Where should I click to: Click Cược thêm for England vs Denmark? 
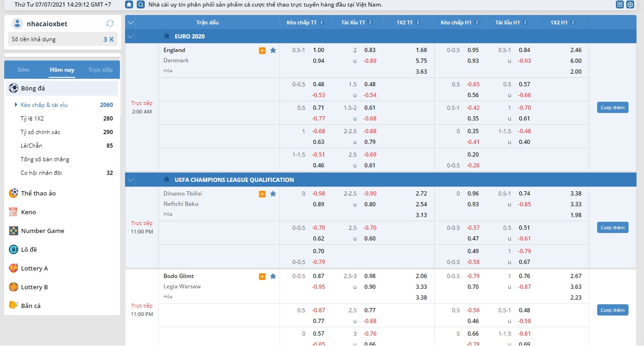[612, 108]
